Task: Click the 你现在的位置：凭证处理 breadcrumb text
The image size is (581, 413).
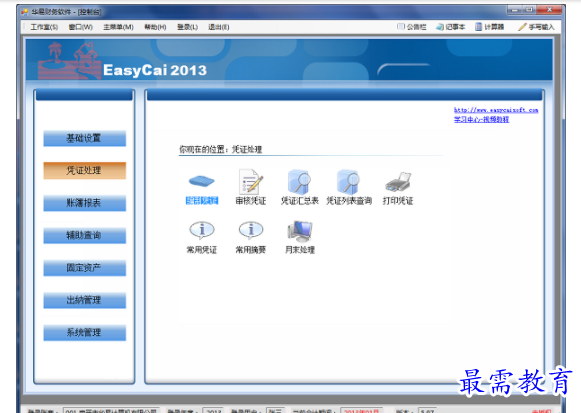Action: 220,149
